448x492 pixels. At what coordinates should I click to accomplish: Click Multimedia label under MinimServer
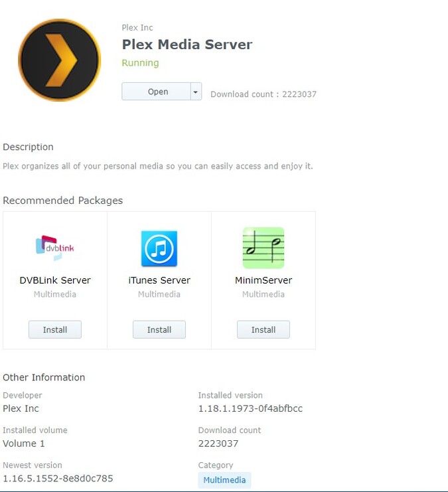click(263, 294)
